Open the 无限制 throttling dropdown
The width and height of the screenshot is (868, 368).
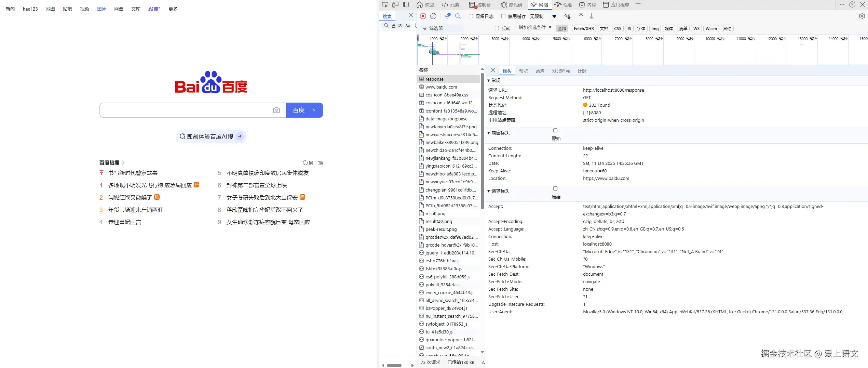(x=543, y=16)
